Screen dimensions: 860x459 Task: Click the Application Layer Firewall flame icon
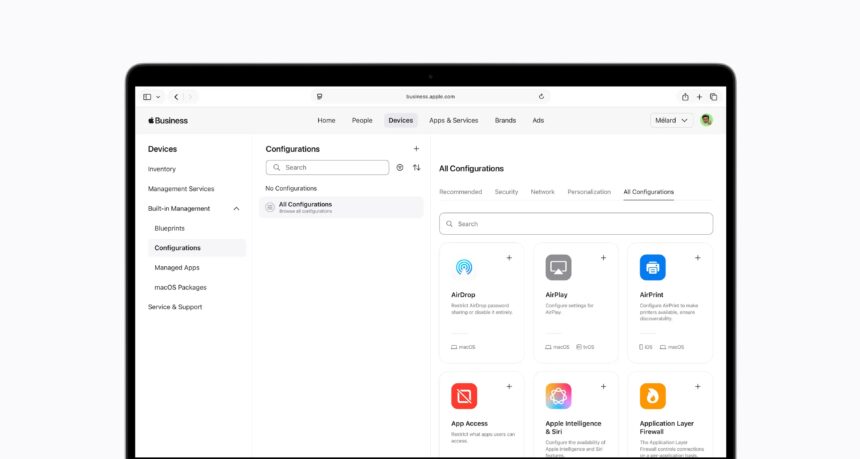pos(653,396)
